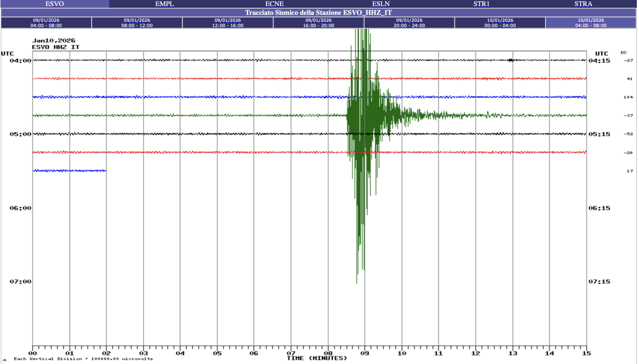Open the STRA station tab
Viewport: 639px width, 364px height.
click(x=583, y=4)
